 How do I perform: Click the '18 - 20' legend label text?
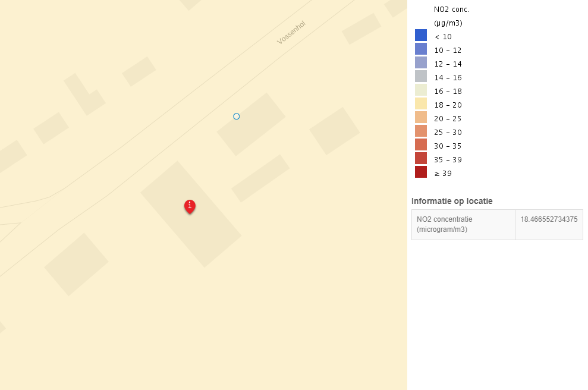[x=448, y=105]
